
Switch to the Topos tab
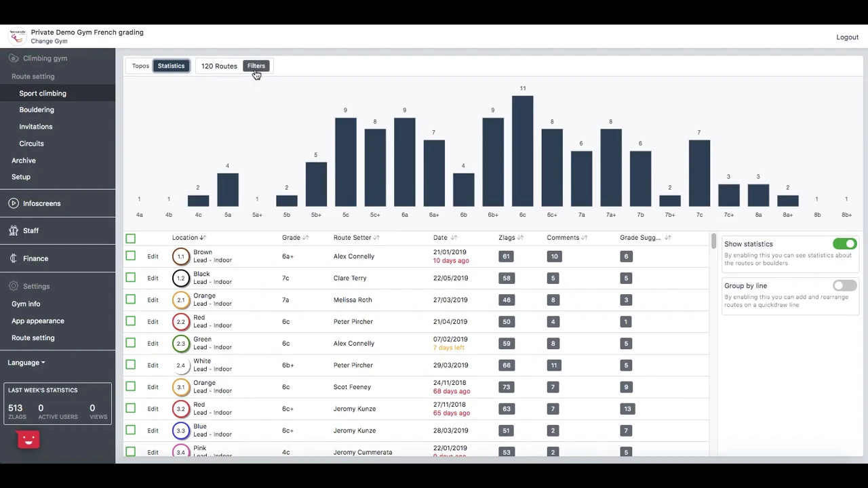coord(140,66)
